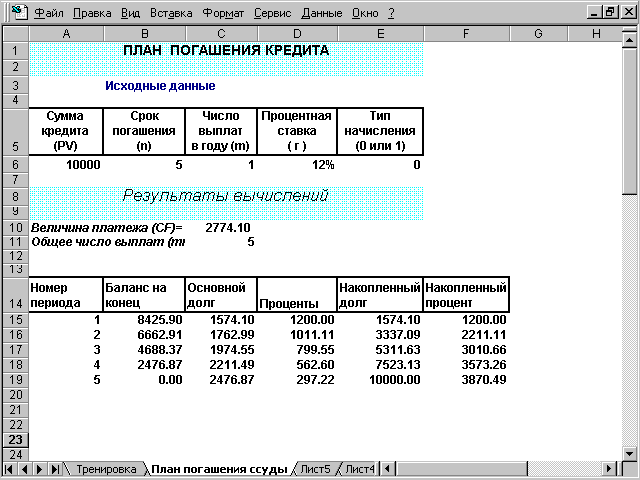Image resolution: width=640 pixels, height=480 pixels.
Task: Open the Вставка menu
Action: coord(171,13)
